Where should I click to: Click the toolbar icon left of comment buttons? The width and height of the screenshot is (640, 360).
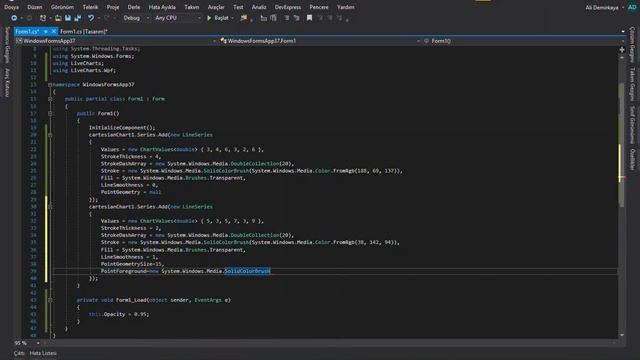pyautogui.click(x=264, y=18)
